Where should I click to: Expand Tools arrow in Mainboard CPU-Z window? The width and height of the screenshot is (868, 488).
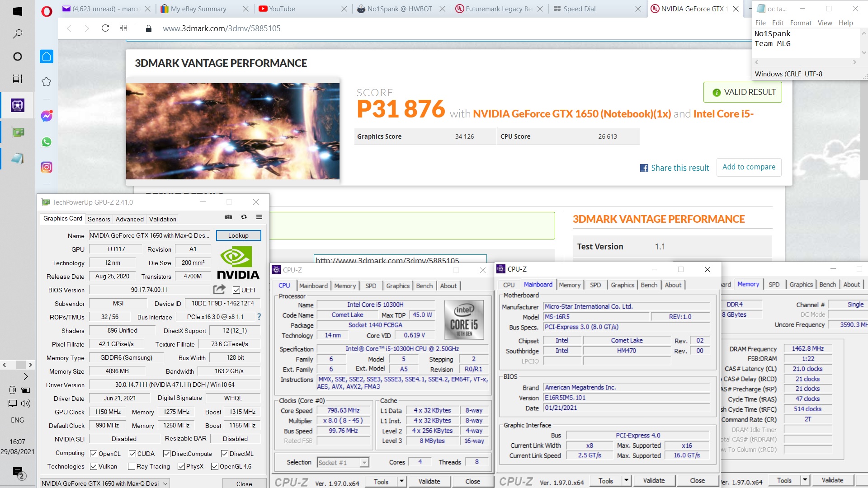[x=626, y=480]
